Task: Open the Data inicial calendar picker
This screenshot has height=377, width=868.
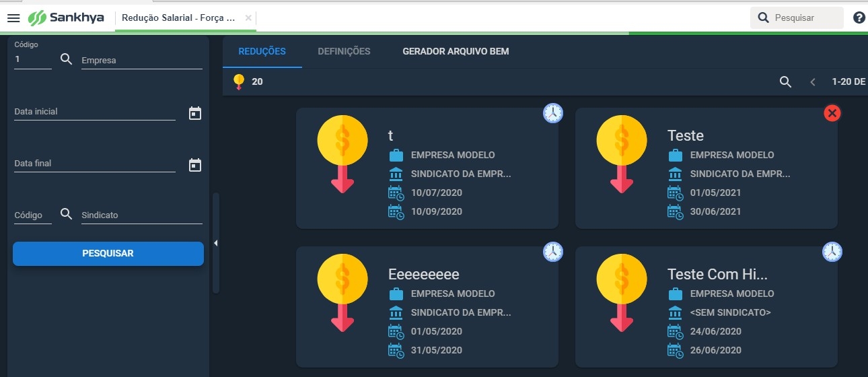Action: pyautogui.click(x=195, y=113)
